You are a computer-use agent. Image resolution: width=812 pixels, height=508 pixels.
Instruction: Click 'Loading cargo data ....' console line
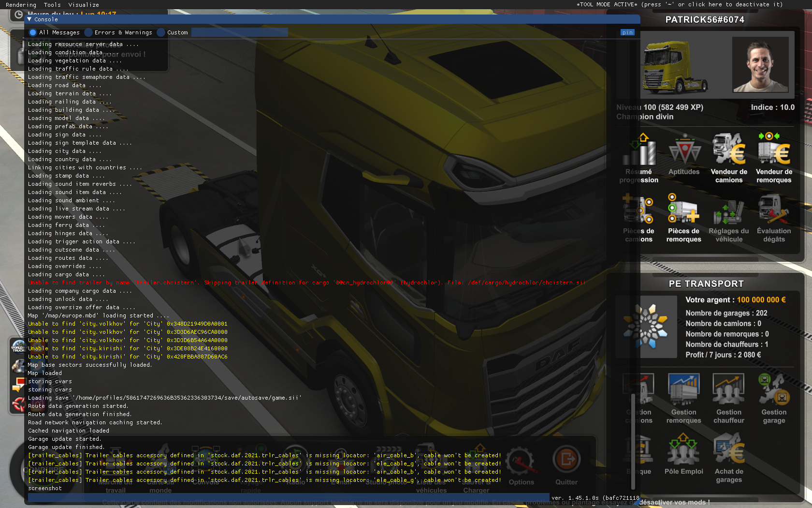click(66, 274)
